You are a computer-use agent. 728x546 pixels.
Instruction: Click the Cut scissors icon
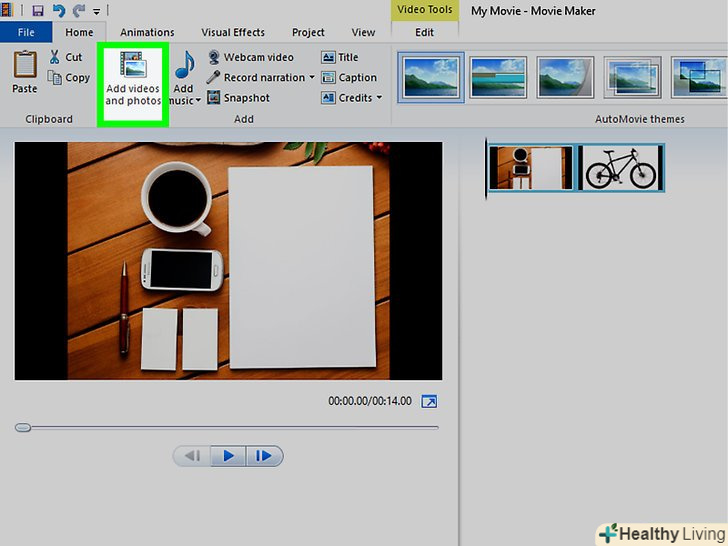(55, 57)
